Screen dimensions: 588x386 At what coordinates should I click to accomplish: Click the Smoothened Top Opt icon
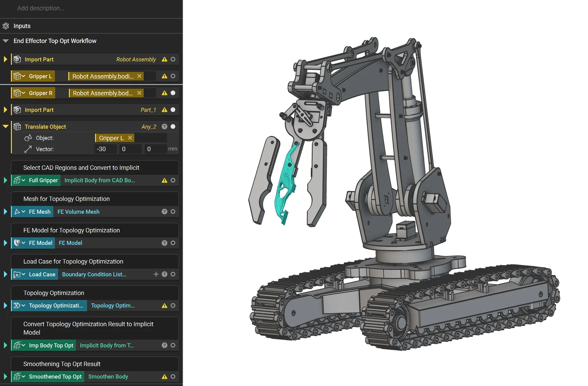coord(17,377)
